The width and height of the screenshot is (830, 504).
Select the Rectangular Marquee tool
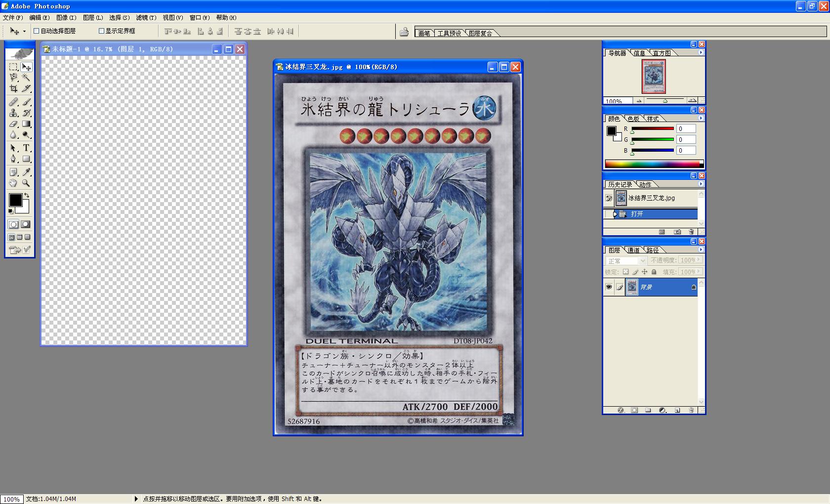(x=13, y=67)
